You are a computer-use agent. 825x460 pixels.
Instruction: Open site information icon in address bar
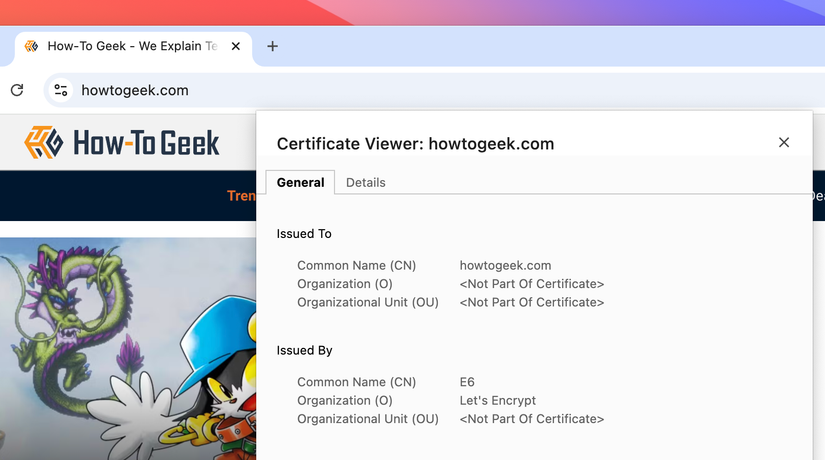coord(61,90)
